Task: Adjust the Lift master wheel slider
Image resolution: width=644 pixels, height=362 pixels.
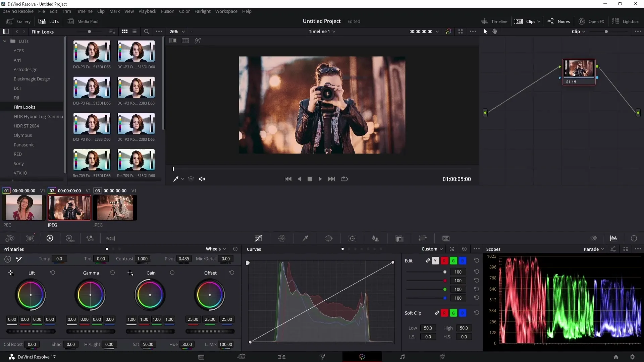Action: [x=31, y=331]
